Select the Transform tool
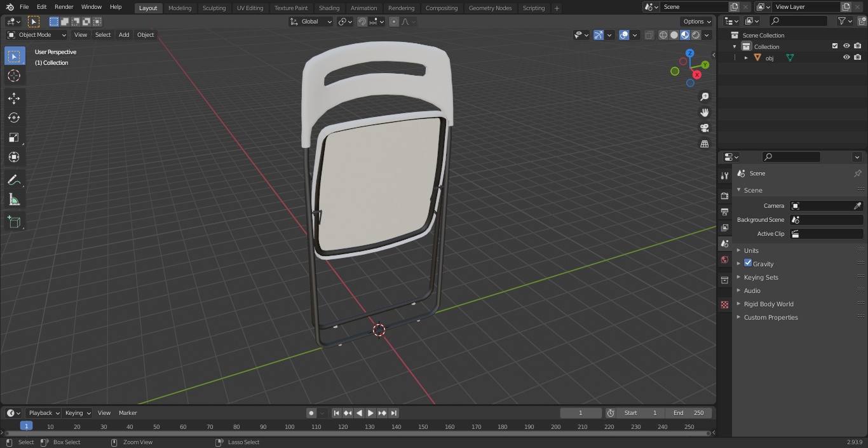The width and height of the screenshot is (868, 448). pos(14,157)
